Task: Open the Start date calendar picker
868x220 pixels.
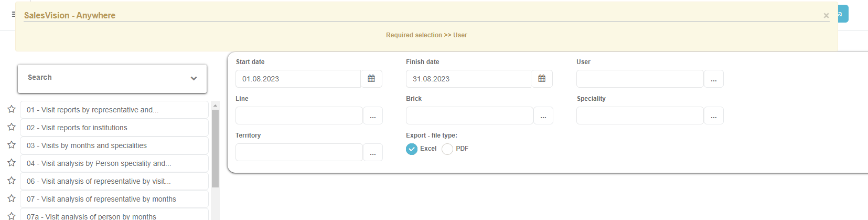Action: [x=371, y=79]
